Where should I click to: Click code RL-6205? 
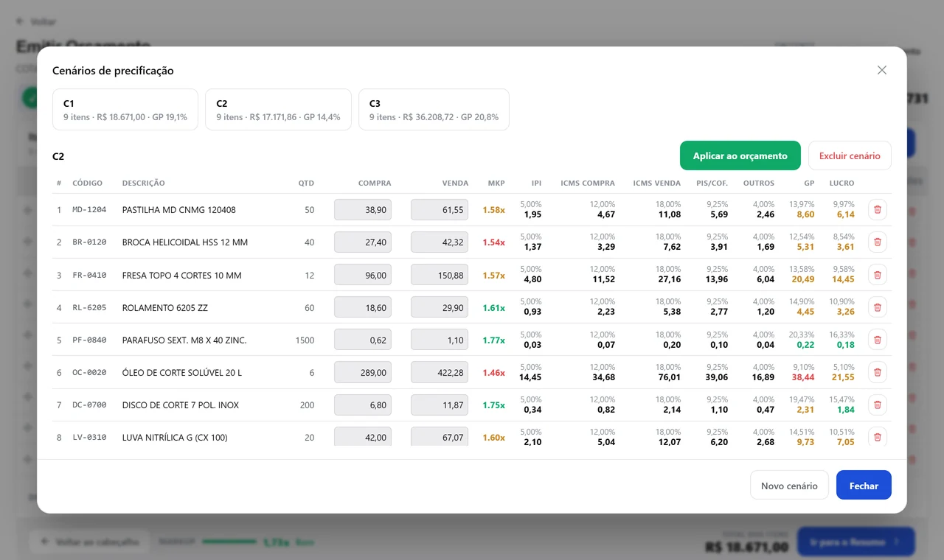click(89, 307)
